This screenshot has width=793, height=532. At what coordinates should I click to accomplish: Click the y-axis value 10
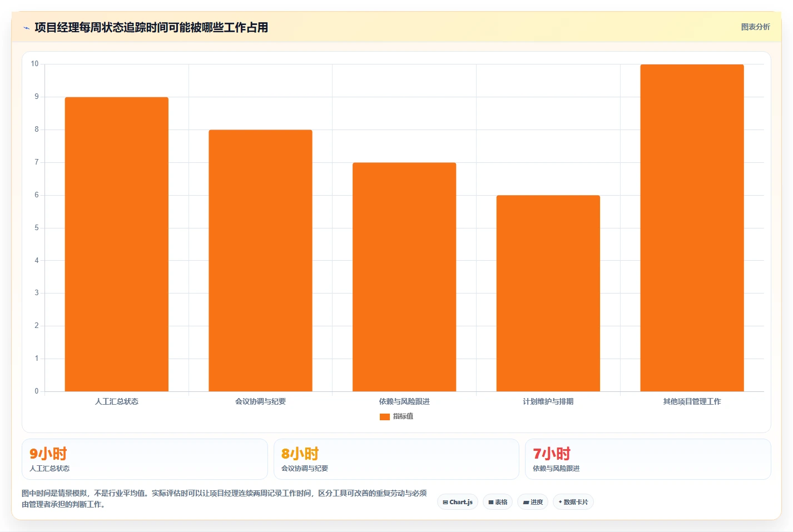coord(34,64)
